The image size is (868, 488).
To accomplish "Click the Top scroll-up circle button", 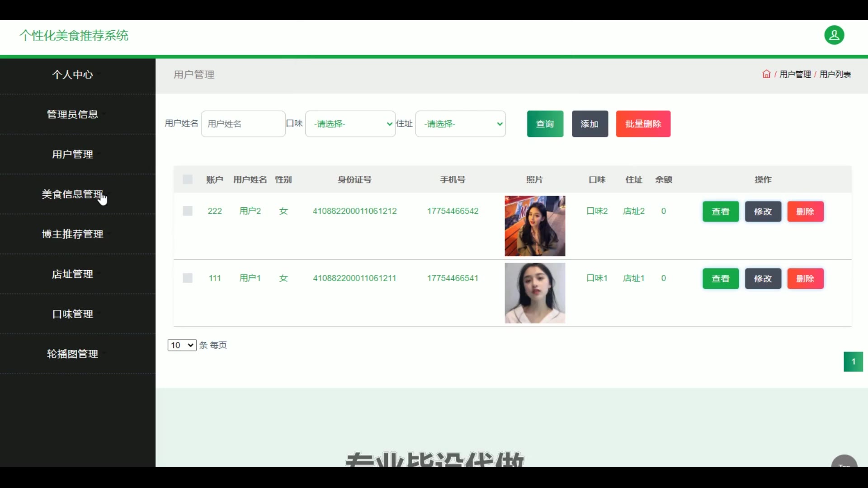I will [844, 462].
